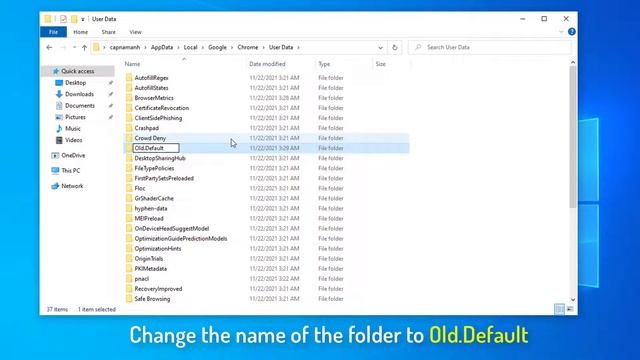Select the OriginTrials folder
The height and width of the screenshot is (360, 640).
click(x=149, y=258)
